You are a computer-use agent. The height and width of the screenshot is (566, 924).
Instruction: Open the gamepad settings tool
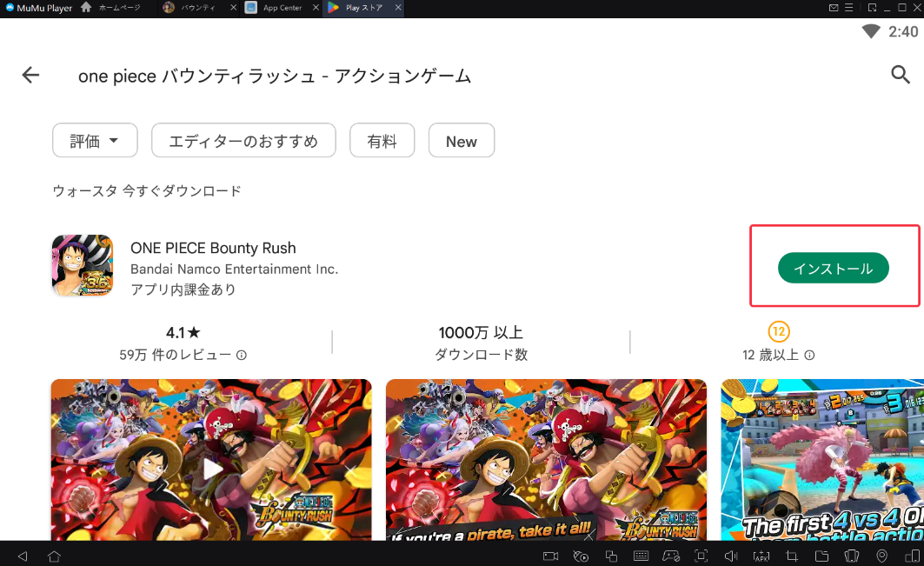[671, 556]
